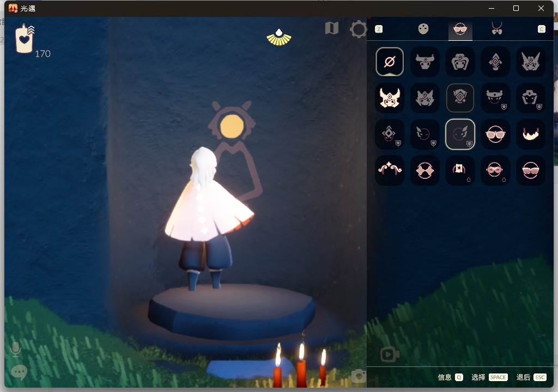Pick the curly mustache accessory

click(390, 170)
